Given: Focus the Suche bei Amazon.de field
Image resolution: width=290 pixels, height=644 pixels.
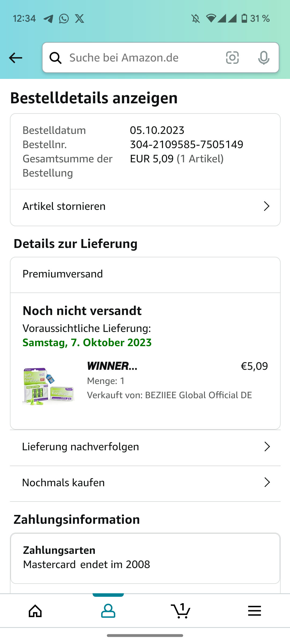Looking at the screenshot, I should click(x=142, y=58).
